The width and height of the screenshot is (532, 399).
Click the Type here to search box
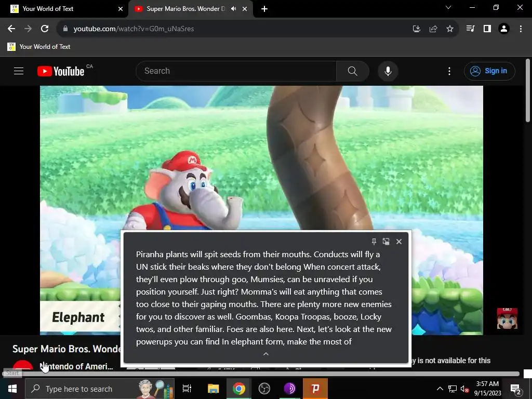[x=100, y=389]
